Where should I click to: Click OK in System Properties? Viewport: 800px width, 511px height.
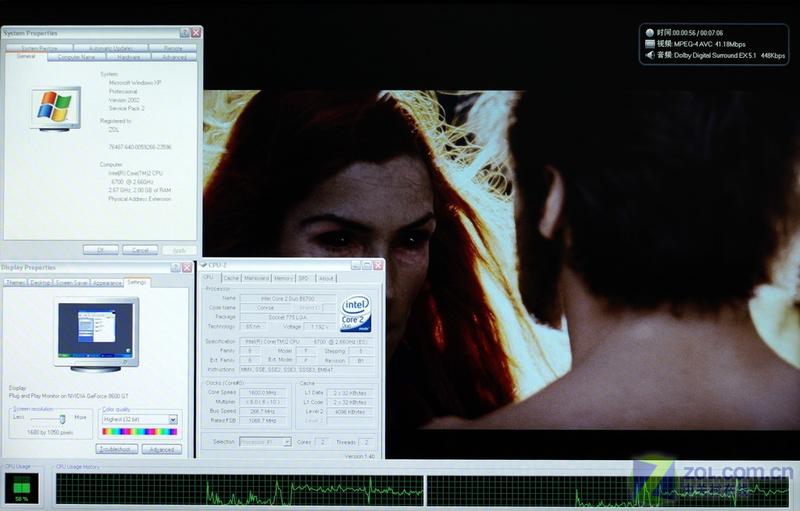(x=101, y=250)
